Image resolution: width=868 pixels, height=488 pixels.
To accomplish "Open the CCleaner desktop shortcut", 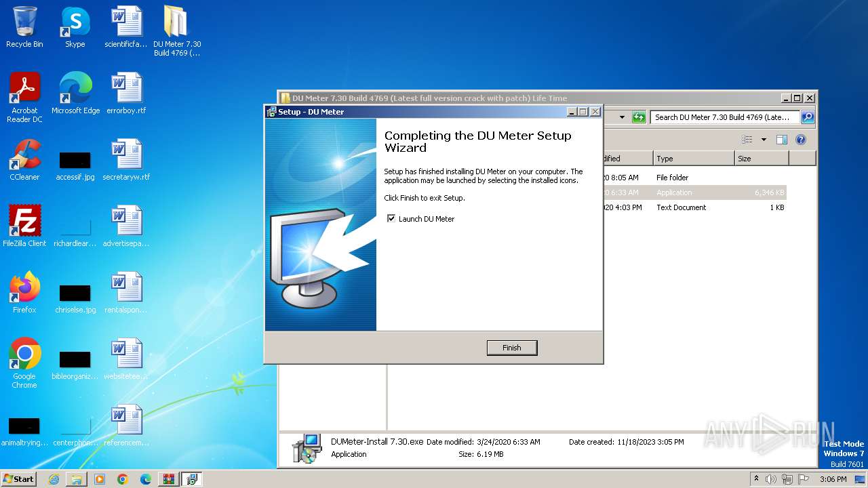I will point(24,160).
